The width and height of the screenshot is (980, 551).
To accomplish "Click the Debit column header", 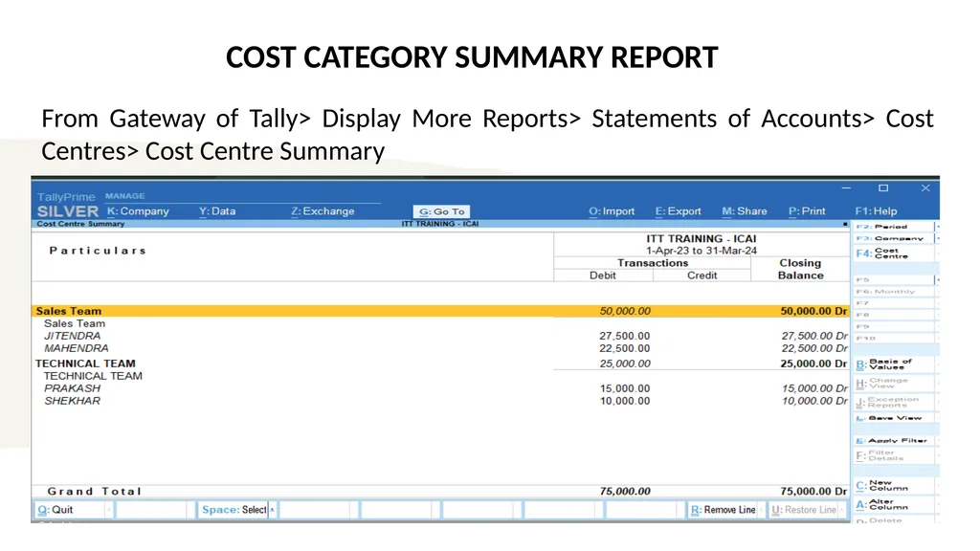I will (x=603, y=275).
